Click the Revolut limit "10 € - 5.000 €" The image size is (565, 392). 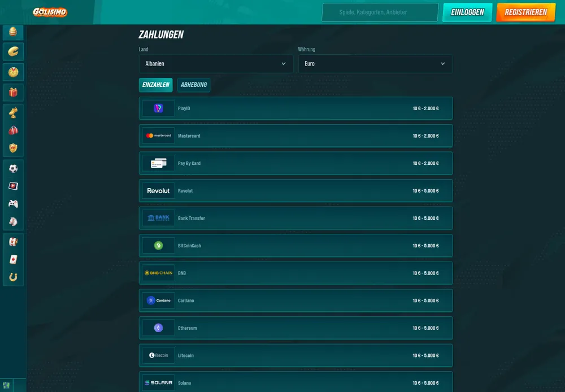click(x=425, y=191)
